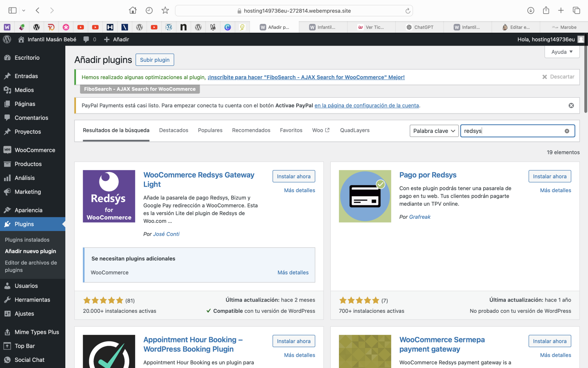Open author Grafreak link
This screenshot has height=368, width=588.
pyautogui.click(x=420, y=217)
